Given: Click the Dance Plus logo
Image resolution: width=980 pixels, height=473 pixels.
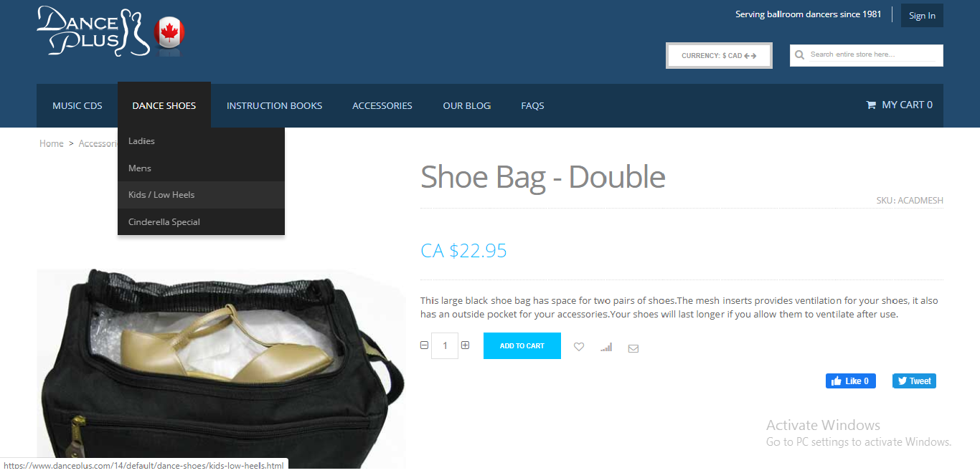Looking at the screenshot, I should pyautogui.click(x=93, y=31).
